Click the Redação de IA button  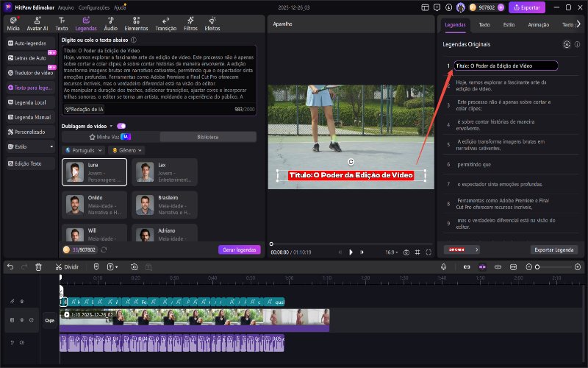point(84,109)
